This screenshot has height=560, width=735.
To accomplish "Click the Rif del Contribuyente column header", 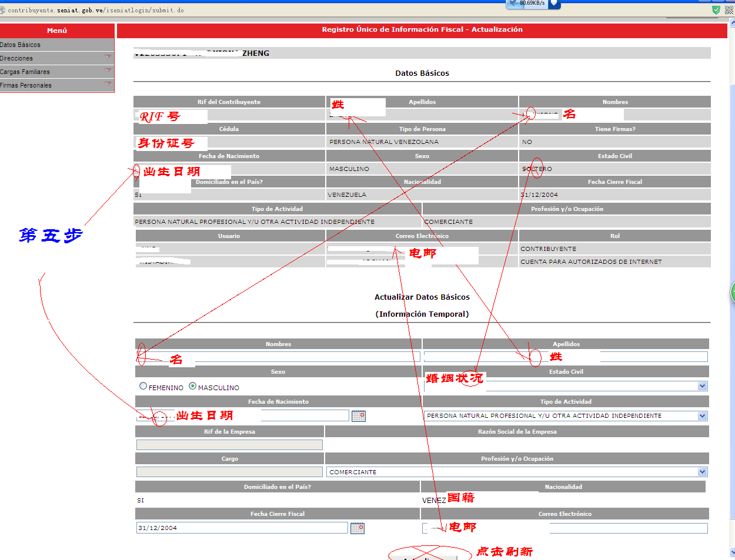I will (229, 102).
